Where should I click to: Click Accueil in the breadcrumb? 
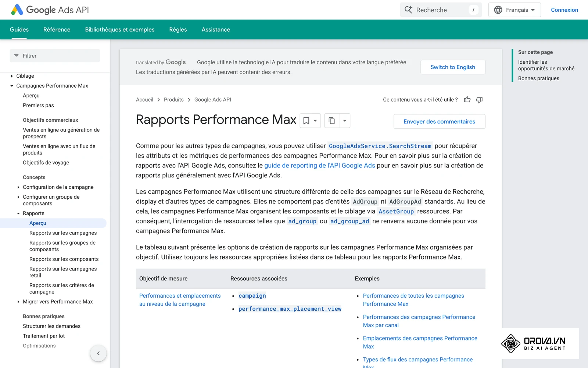(x=144, y=100)
